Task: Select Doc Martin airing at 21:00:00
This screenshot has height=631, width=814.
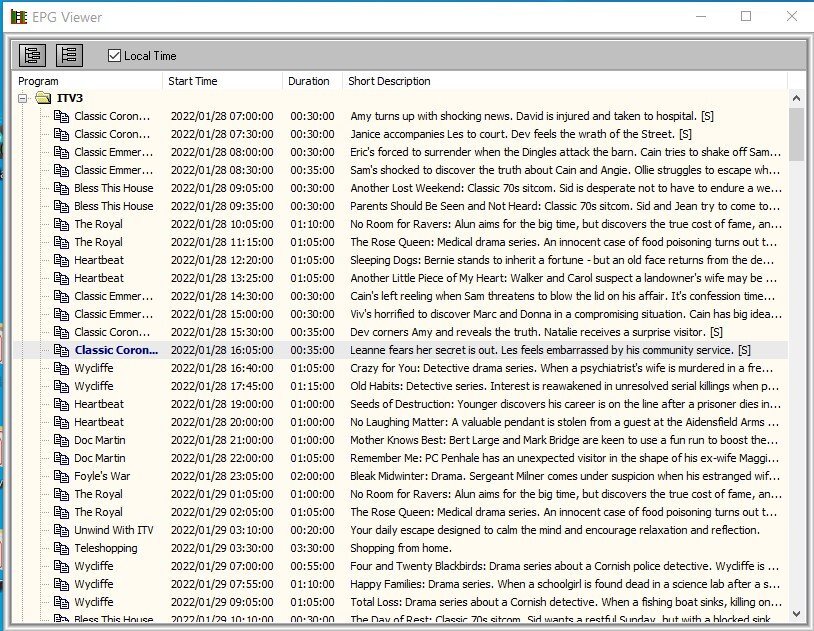Action: [100, 440]
